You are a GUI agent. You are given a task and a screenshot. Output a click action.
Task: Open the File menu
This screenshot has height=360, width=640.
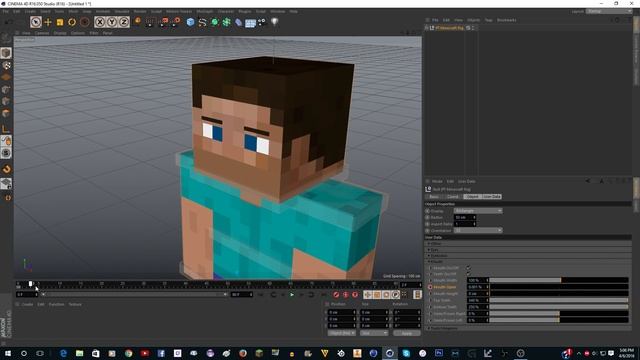(x=5, y=11)
